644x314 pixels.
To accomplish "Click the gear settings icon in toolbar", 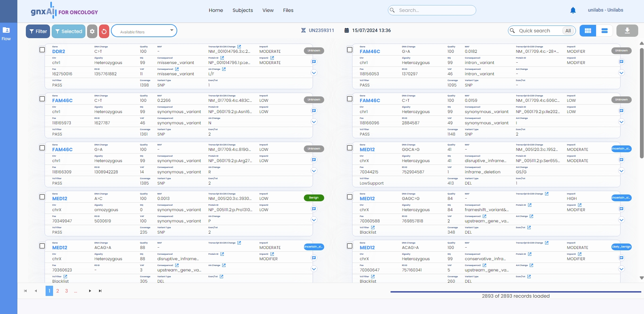I will point(92,31).
